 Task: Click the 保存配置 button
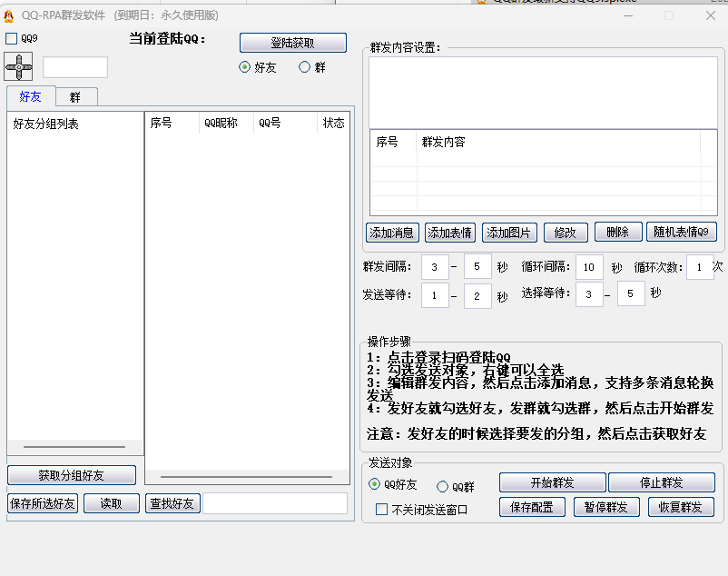tap(532, 507)
